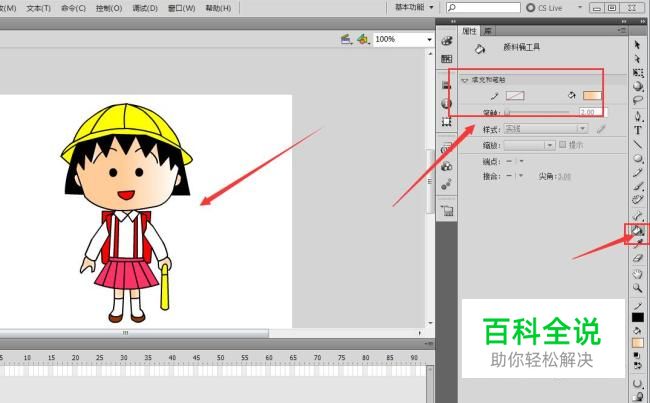The height and width of the screenshot is (403, 650).
Task: Open the Swatches panel from dock
Action: (446, 59)
